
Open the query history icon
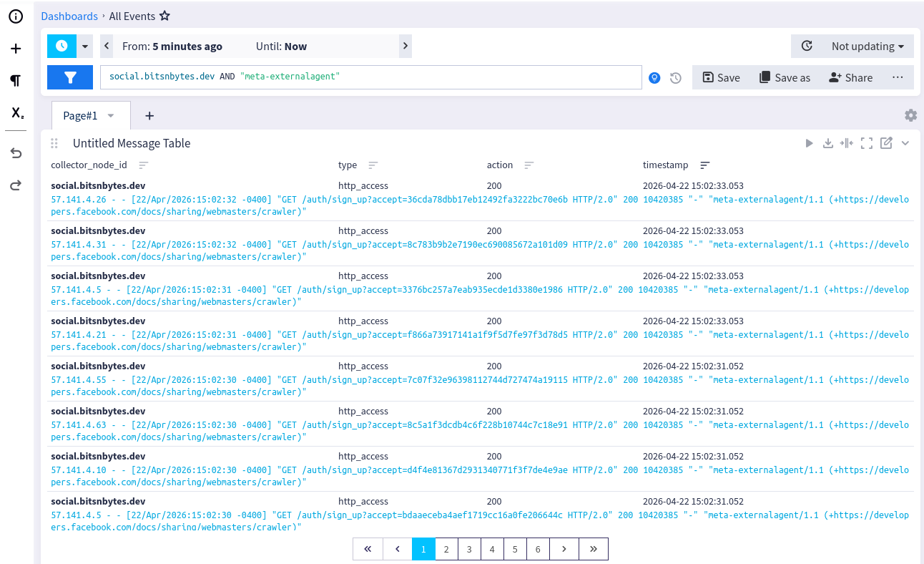[x=675, y=78]
